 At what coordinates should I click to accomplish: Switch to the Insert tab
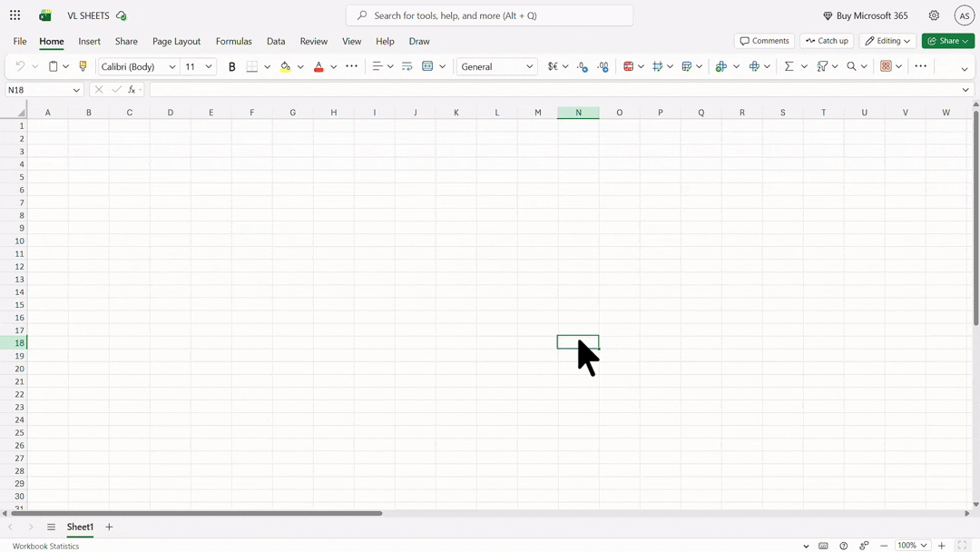click(89, 41)
